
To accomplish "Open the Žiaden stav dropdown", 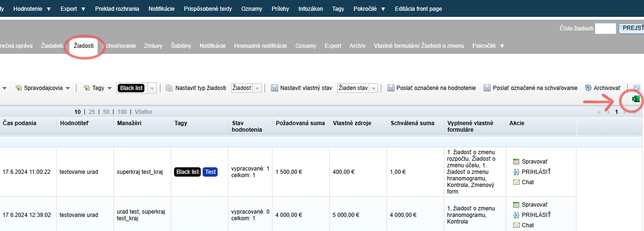I will pos(373,88).
